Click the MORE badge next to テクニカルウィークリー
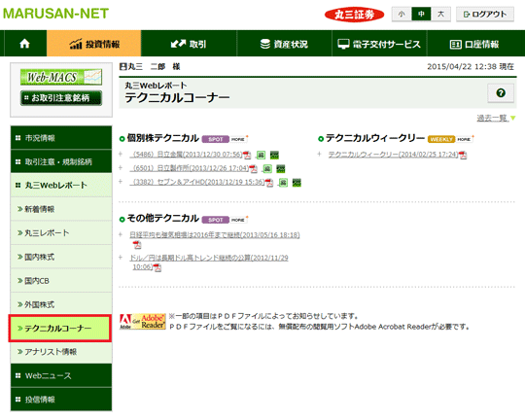This screenshot has width=525, height=420. coord(465,139)
